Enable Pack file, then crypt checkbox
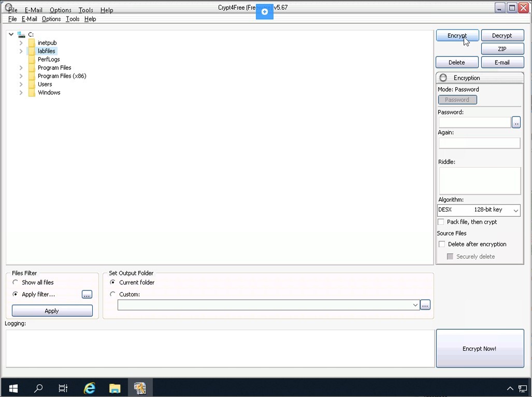The width and height of the screenshot is (532, 397). [441, 222]
